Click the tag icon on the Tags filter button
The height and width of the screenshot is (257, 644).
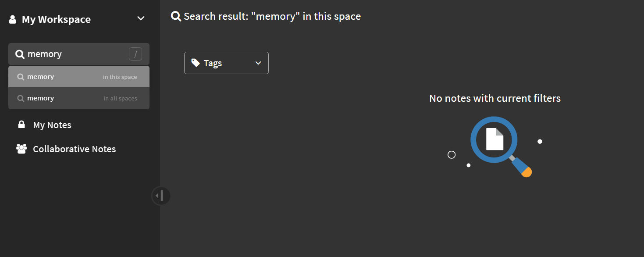(x=196, y=63)
